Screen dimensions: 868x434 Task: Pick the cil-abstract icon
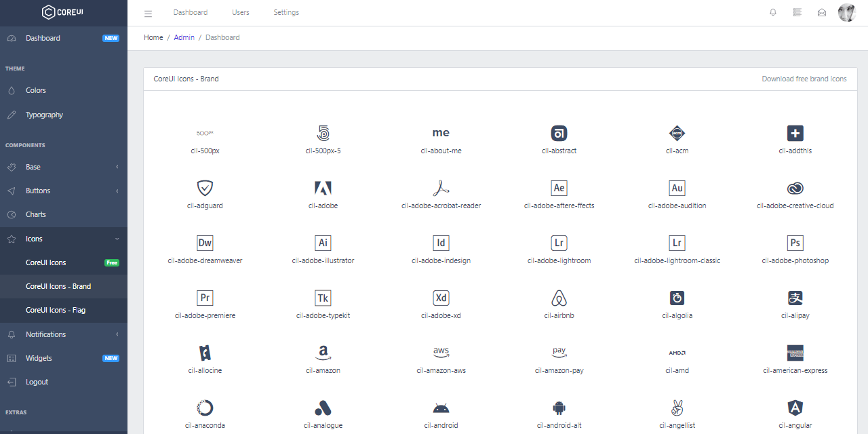coord(559,133)
